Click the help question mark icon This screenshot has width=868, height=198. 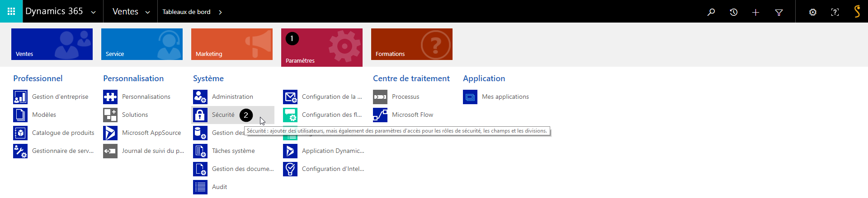coord(835,12)
